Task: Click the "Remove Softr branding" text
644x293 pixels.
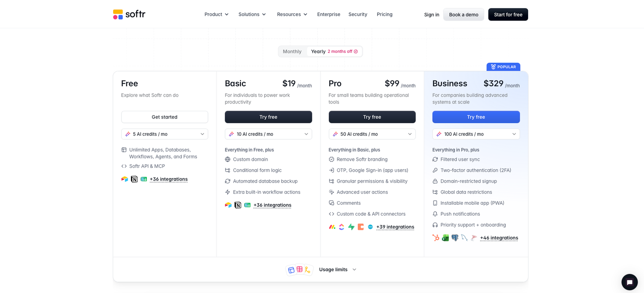Action: pos(362,160)
